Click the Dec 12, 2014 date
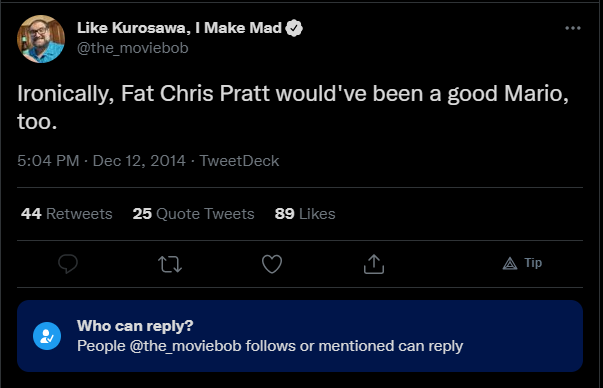The image size is (603, 388). pos(139,161)
